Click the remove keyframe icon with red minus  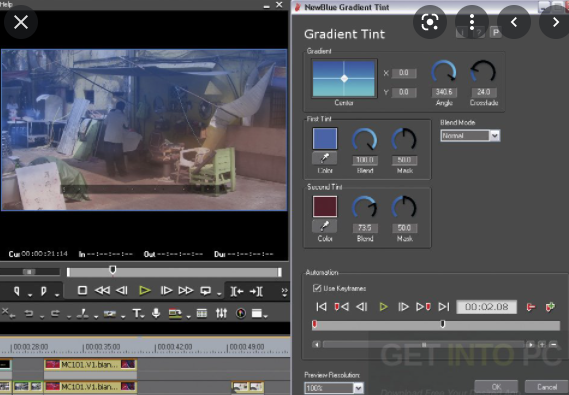tap(531, 307)
